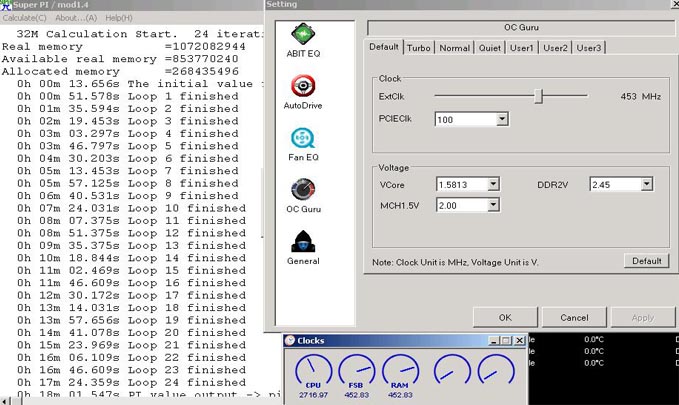Click 'Loop 1 finished' line in Super PI

point(127,96)
